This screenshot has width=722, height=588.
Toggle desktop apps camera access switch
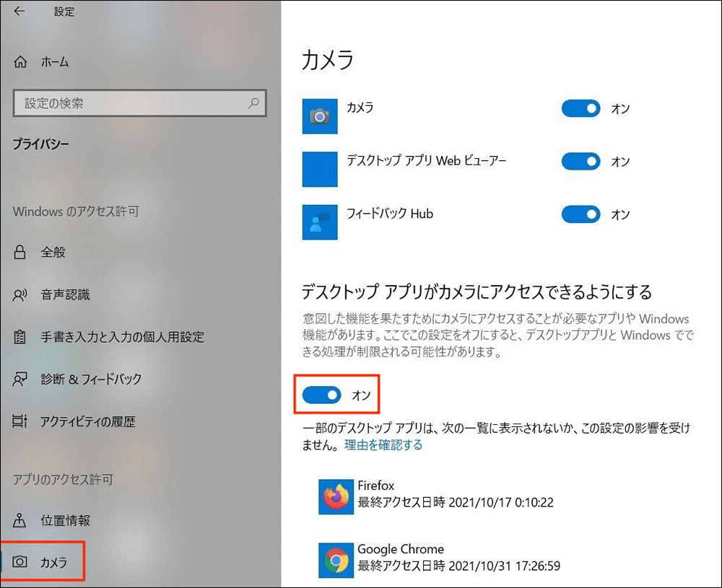321,395
